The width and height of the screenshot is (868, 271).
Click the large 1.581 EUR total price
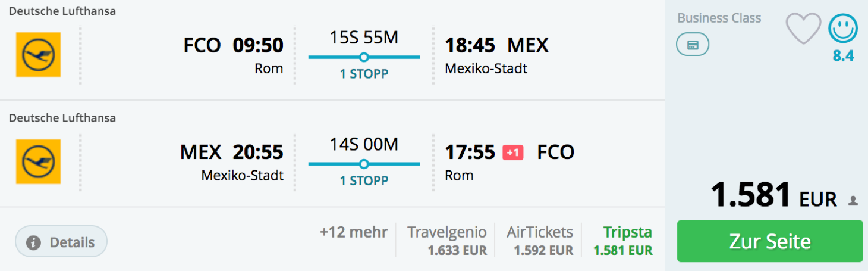coord(773,195)
